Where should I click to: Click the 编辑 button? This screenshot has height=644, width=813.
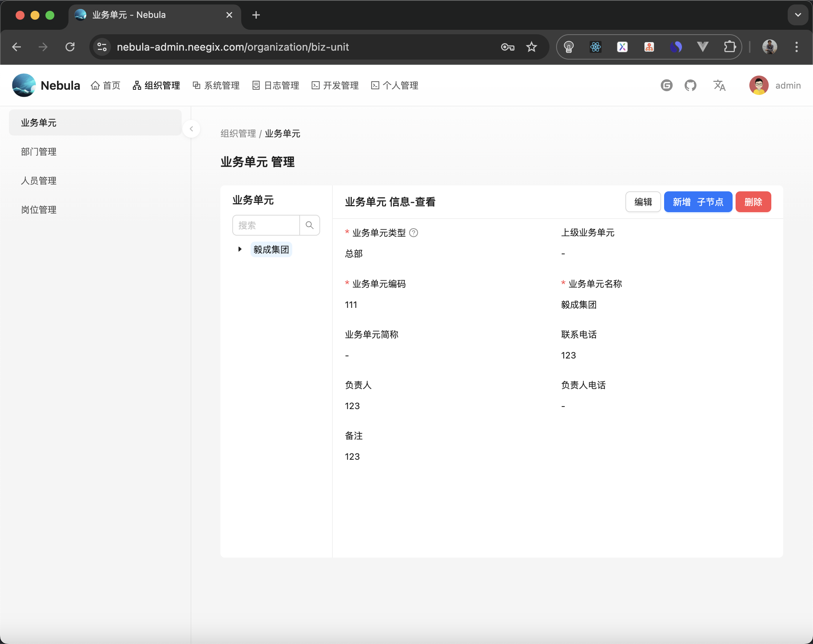(643, 202)
